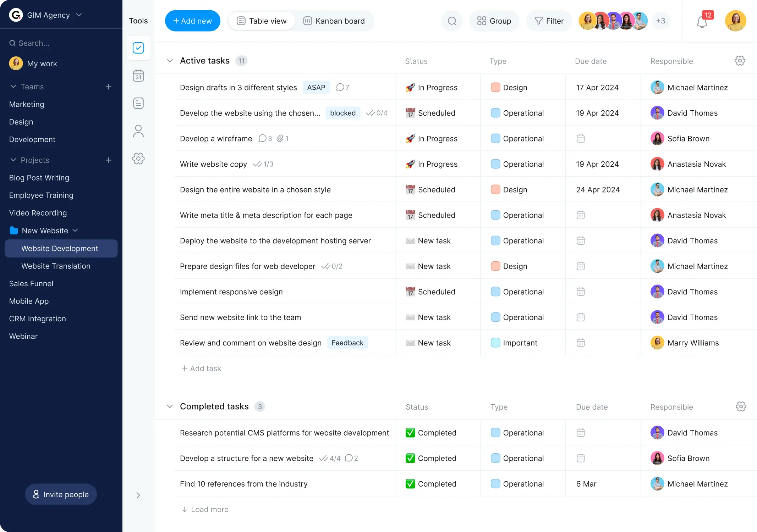Open Active tasks column settings gear
This screenshot has width=757, height=532.
(740, 61)
